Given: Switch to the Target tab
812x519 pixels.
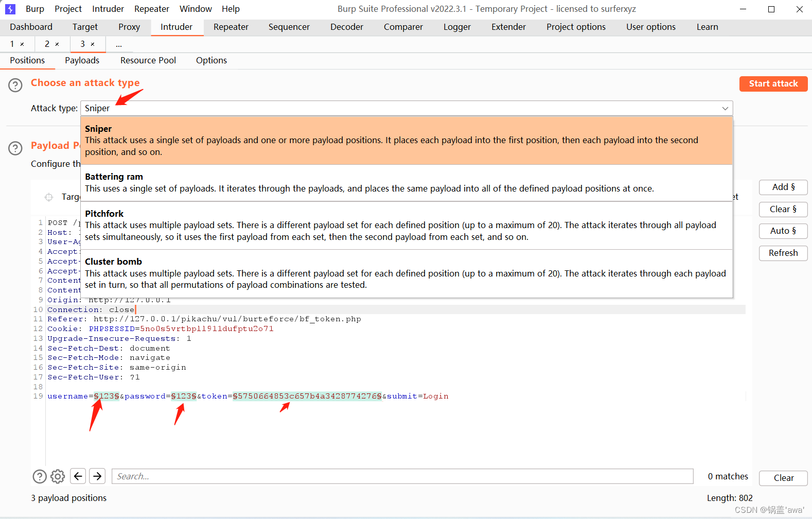Looking at the screenshot, I should (x=85, y=27).
